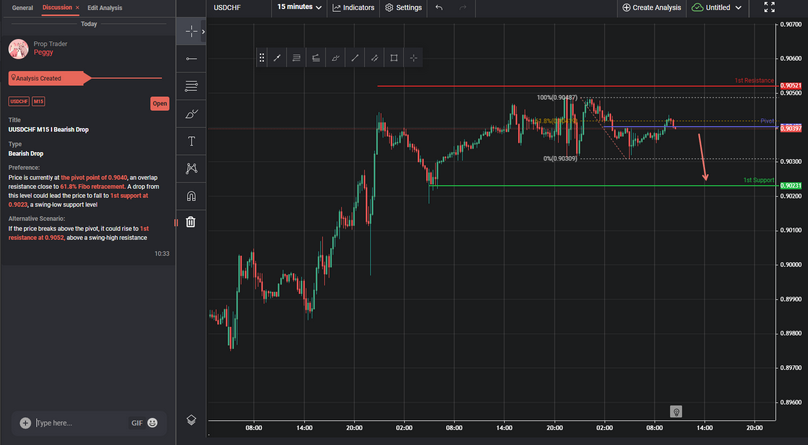Open the 15 minutes timeframe dropdown

coord(299,7)
